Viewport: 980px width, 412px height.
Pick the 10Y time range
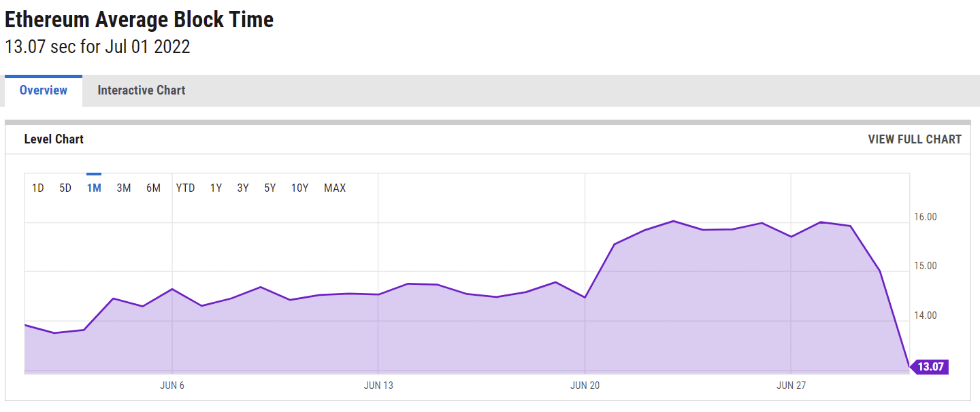(x=300, y=188)
